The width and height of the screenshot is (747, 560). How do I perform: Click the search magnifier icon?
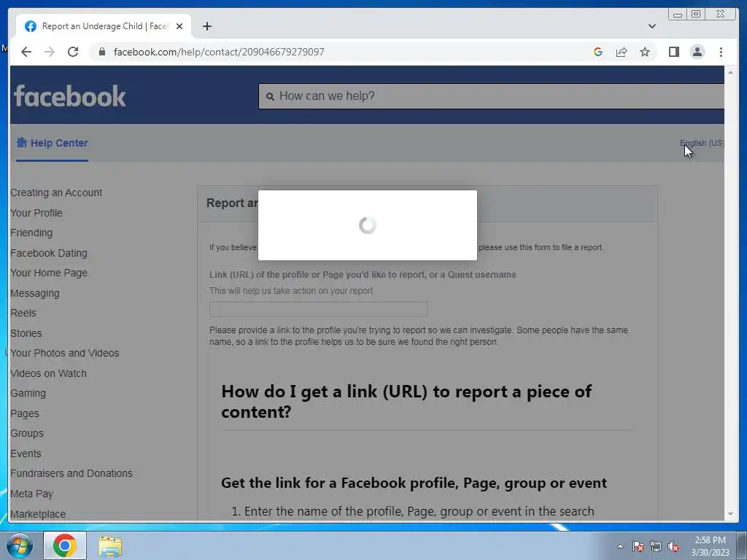(x=270, y=97)
